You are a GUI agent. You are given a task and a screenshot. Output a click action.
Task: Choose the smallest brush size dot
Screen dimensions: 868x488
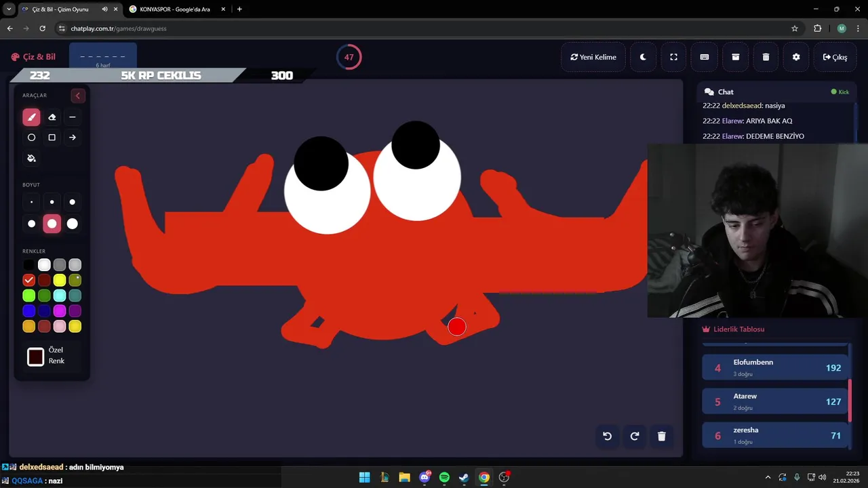(31, 202)
